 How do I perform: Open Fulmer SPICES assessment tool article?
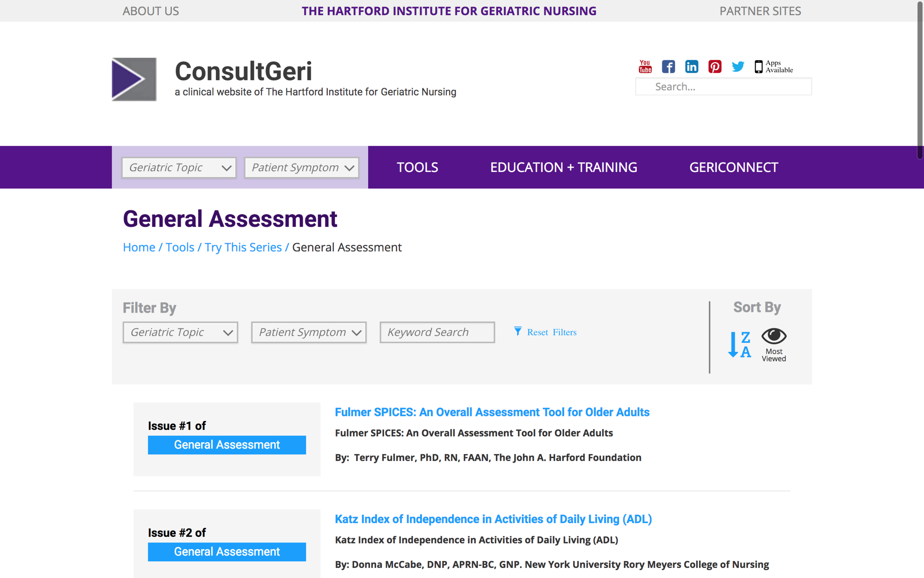tap(492, 412)
